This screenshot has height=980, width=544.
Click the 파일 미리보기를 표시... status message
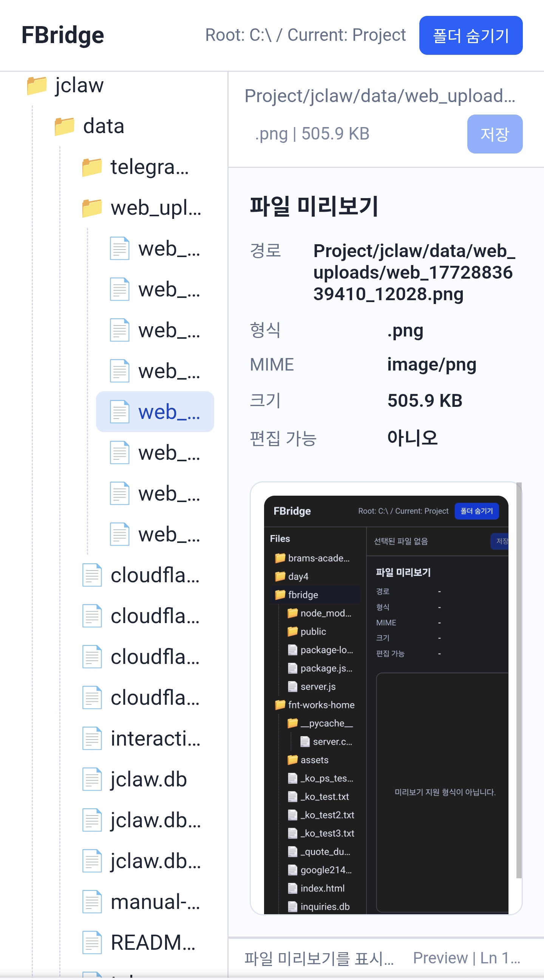pos(319,958)
